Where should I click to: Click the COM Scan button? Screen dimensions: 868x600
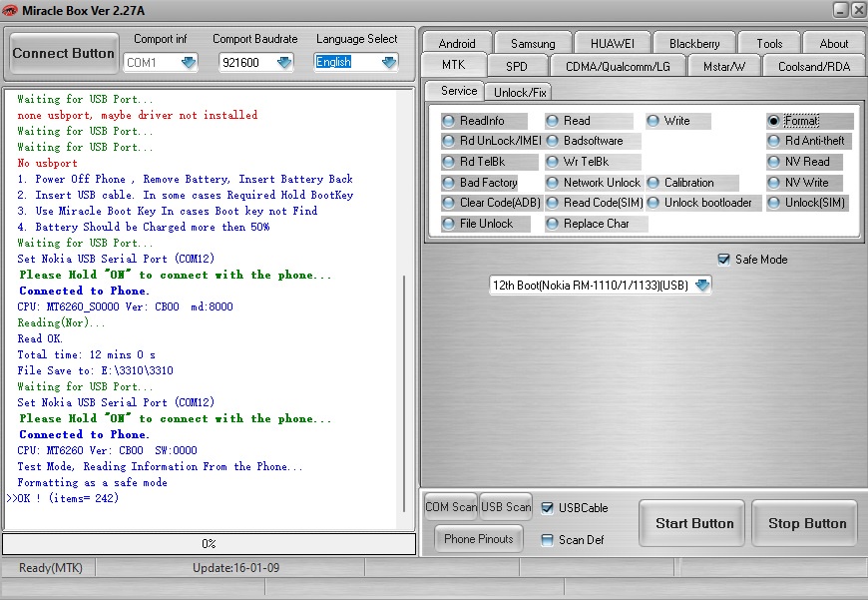[451, 507]
